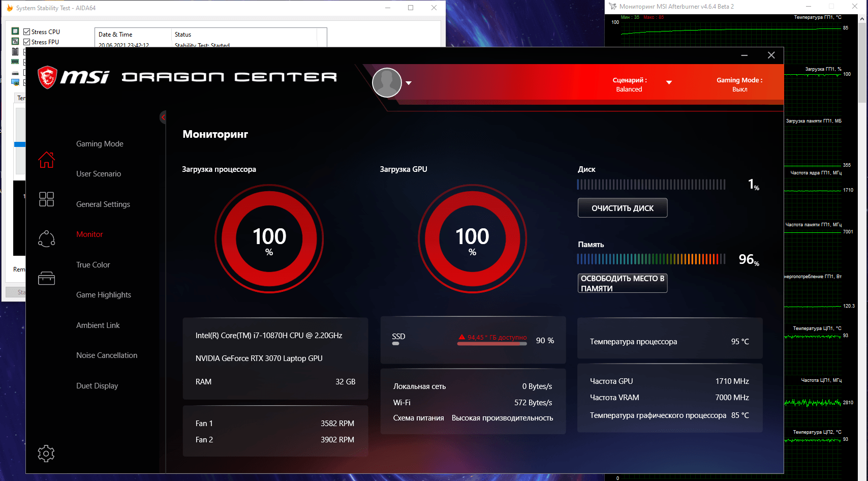Click the Fan 2 3902 RPM reading
Image resolution: width=868 pixels, height=481 pixels.
click(x=337, y=440)
